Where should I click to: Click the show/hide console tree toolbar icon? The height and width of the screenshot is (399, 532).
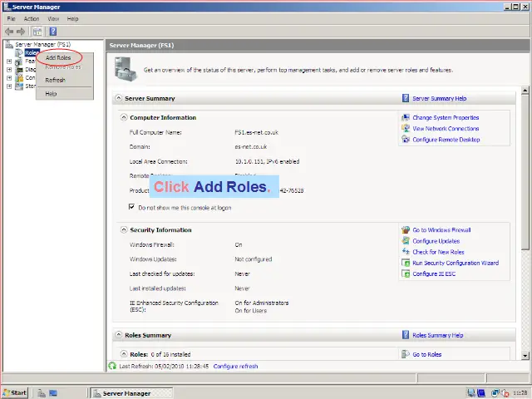[37, 32]
